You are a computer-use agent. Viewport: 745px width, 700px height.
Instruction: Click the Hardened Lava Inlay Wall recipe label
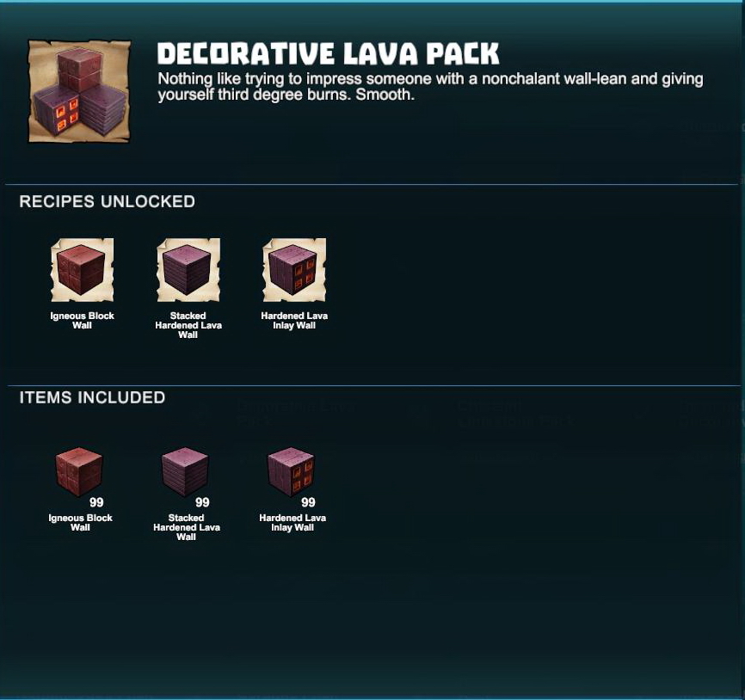tap(294, 321)
